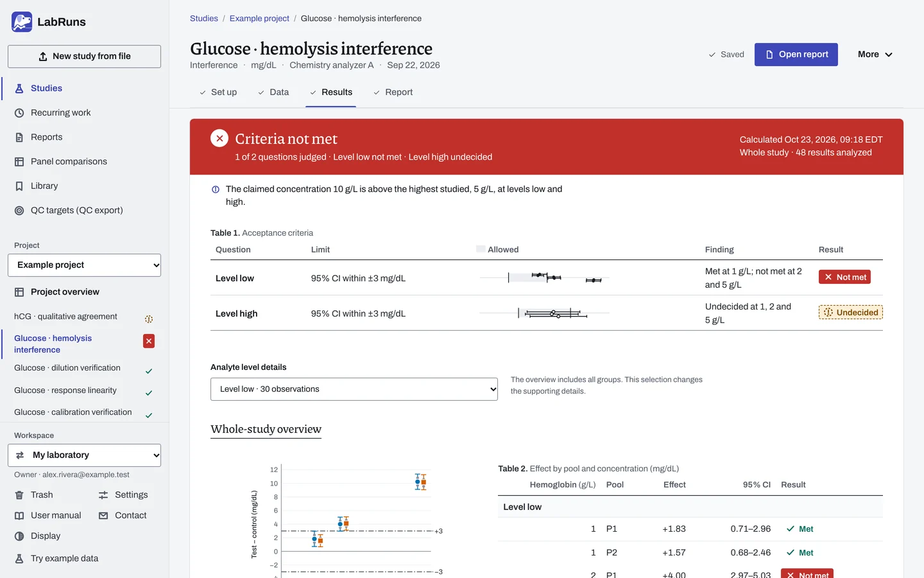The height and width of the screenshot is (578, 924).
Task: Click the Level low interval chart
Action: [x=544, y=277]
